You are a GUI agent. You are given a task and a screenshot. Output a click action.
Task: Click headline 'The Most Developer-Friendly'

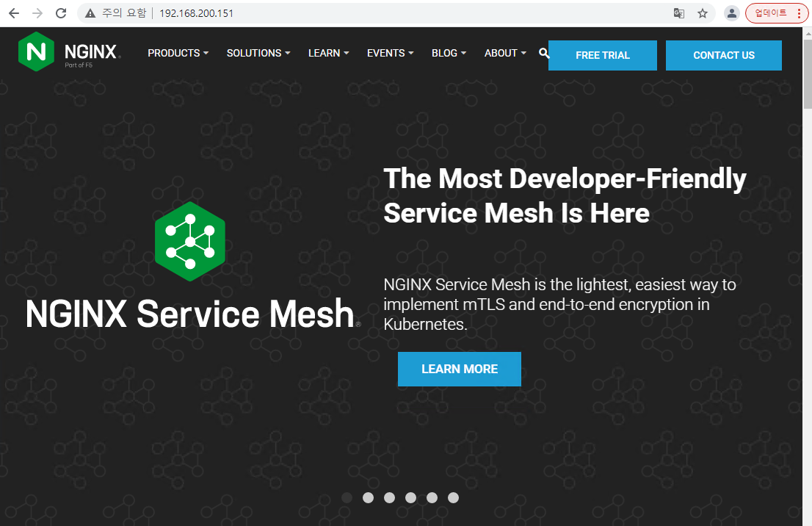tap(565, 179)
